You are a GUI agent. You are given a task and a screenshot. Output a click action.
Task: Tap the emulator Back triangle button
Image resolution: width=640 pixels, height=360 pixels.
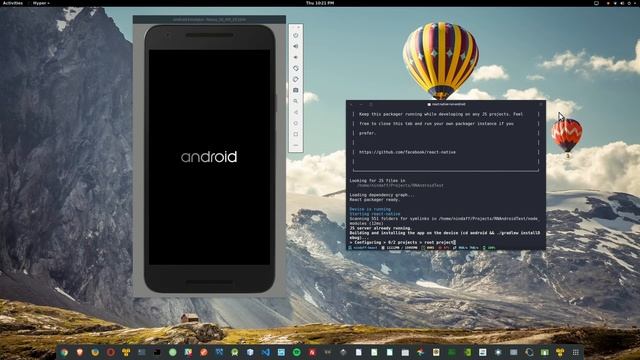point(296,112)
